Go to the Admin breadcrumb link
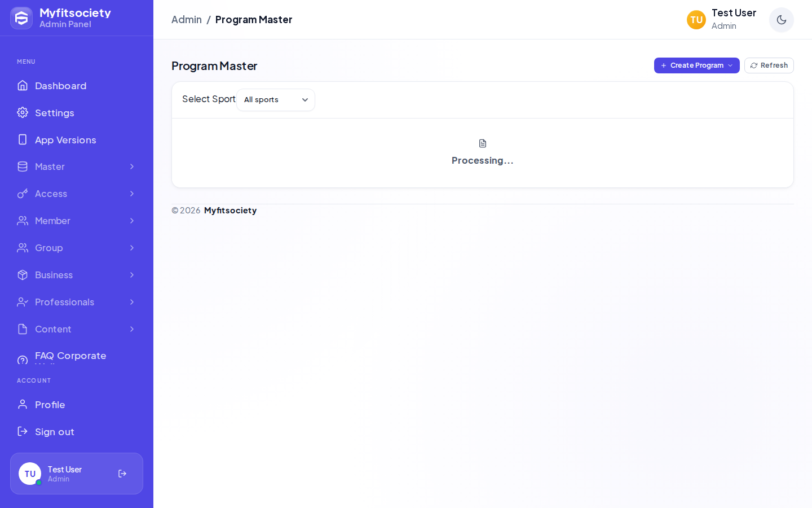This screenshot has width=812, height=508. tap(187, 20)
